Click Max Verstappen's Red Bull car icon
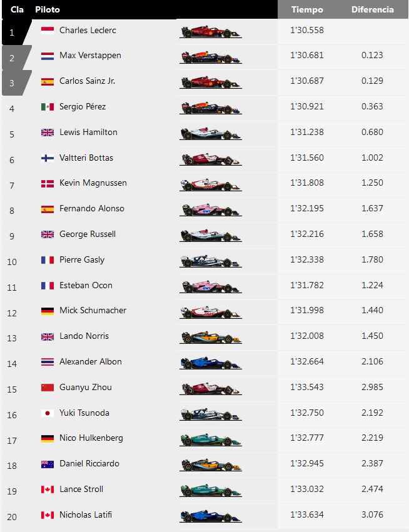409x532 pixels. [x=210, y=57]
